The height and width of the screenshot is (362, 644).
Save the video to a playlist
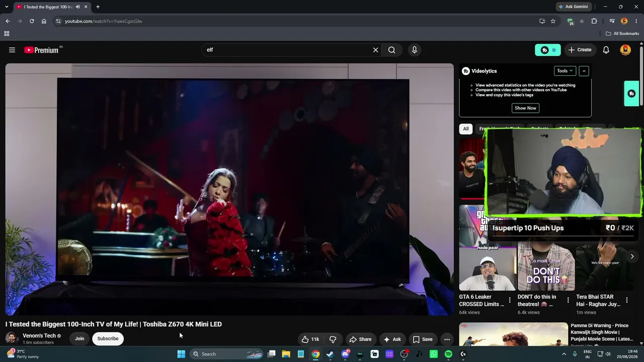(423, 339)
